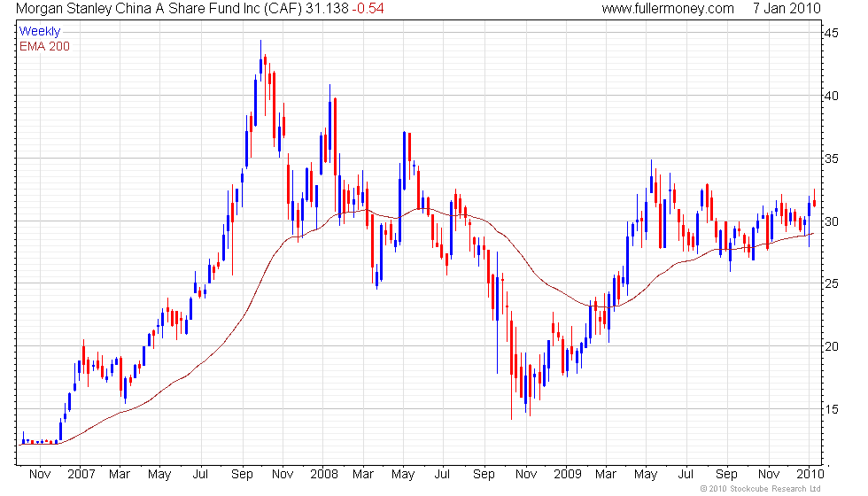The width and height of the screenshot is (868, 496).
Task: Click the 20 price axis label
Action: [x=833, y=346]
